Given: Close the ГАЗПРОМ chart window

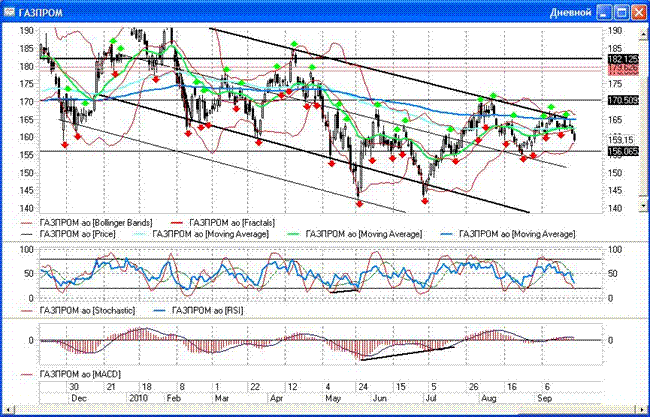Looking at the screenshot, I should pyautogui.click(x=639, y=12).
